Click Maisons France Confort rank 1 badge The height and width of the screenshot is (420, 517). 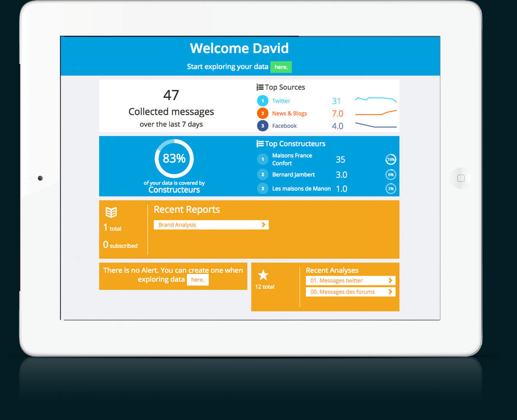point(263,159)
